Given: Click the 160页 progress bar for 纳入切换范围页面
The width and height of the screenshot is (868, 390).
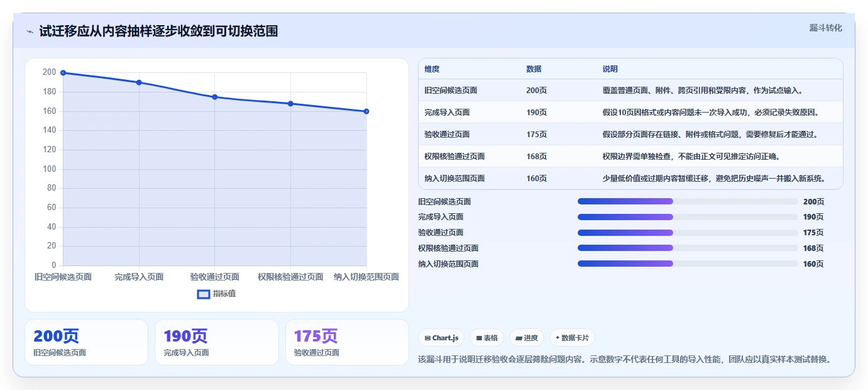Looking at the screenshot, I should [688, 264].
